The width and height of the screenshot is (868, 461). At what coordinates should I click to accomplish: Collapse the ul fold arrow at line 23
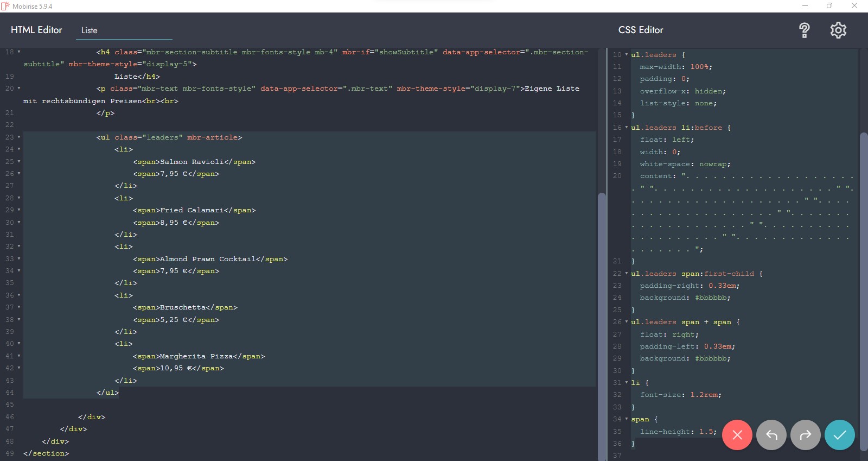19,137
